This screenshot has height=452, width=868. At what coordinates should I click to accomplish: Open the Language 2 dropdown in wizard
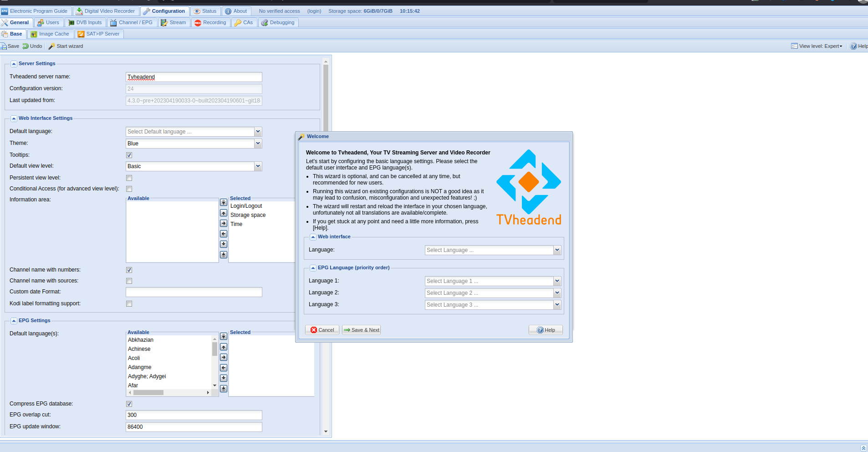pos(557,293)
